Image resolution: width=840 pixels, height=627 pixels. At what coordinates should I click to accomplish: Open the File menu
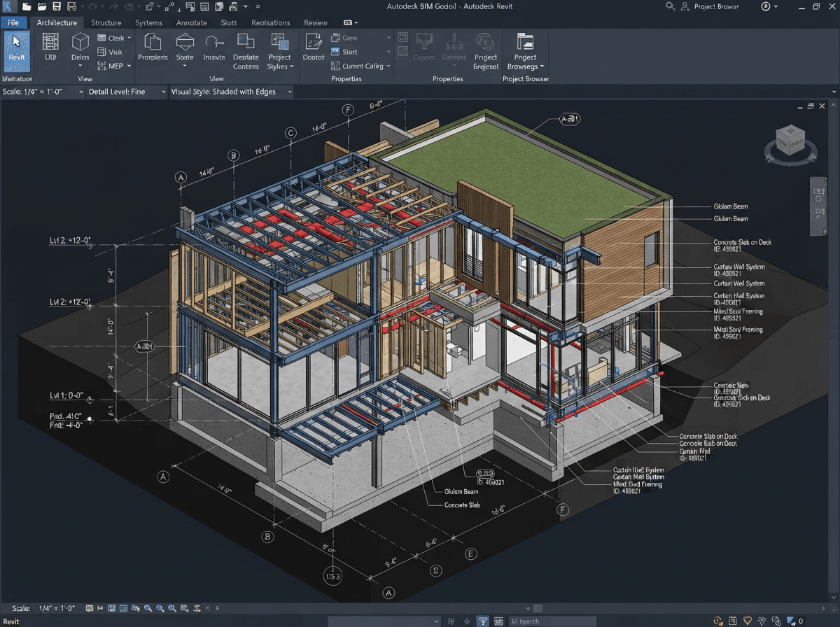[x=13, y=22]
